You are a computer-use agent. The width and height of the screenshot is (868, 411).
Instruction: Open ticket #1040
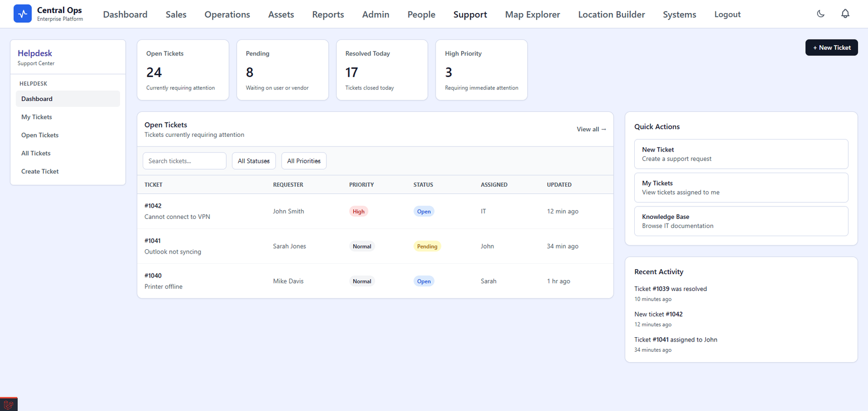153,275
